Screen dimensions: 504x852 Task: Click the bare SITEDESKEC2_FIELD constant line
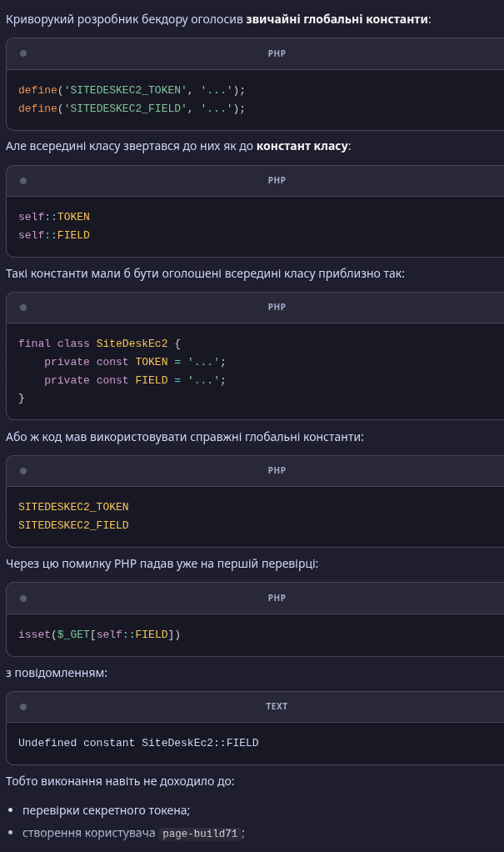click(x=73, y=525)
